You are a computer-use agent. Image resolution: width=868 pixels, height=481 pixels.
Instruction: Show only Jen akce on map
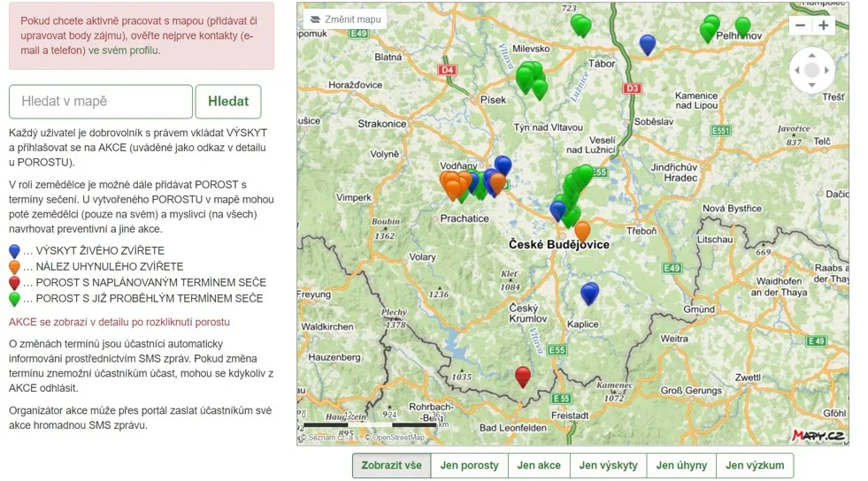point(539,465)
